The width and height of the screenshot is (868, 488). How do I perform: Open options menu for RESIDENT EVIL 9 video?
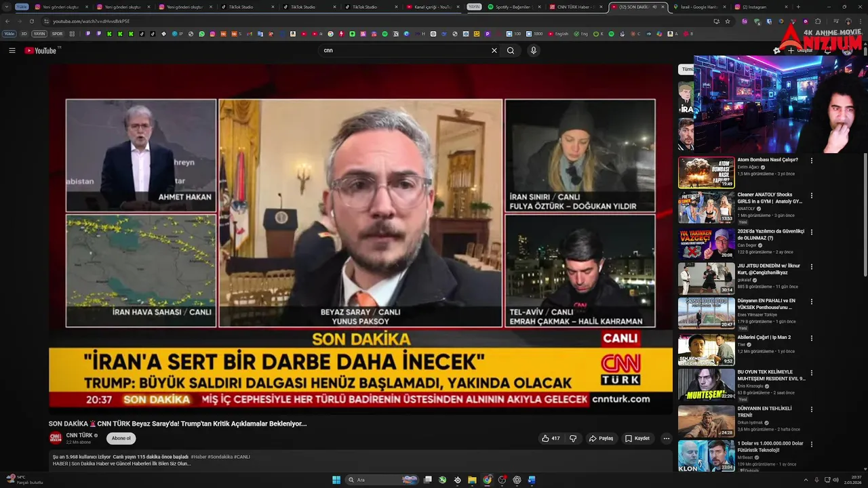click(811, 373)
